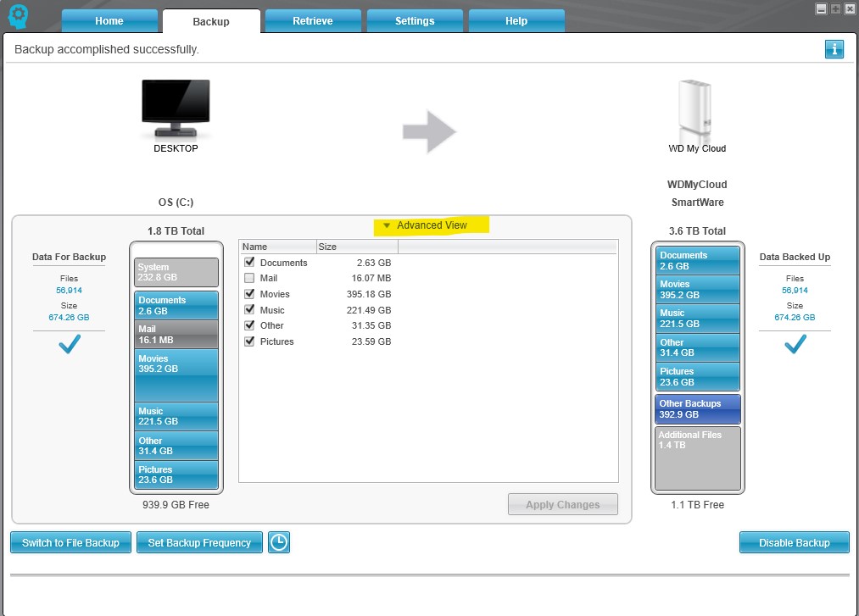Screen dimensions: 859x616
Task: Switch to the Home tab
Action: tap(109, 21)
